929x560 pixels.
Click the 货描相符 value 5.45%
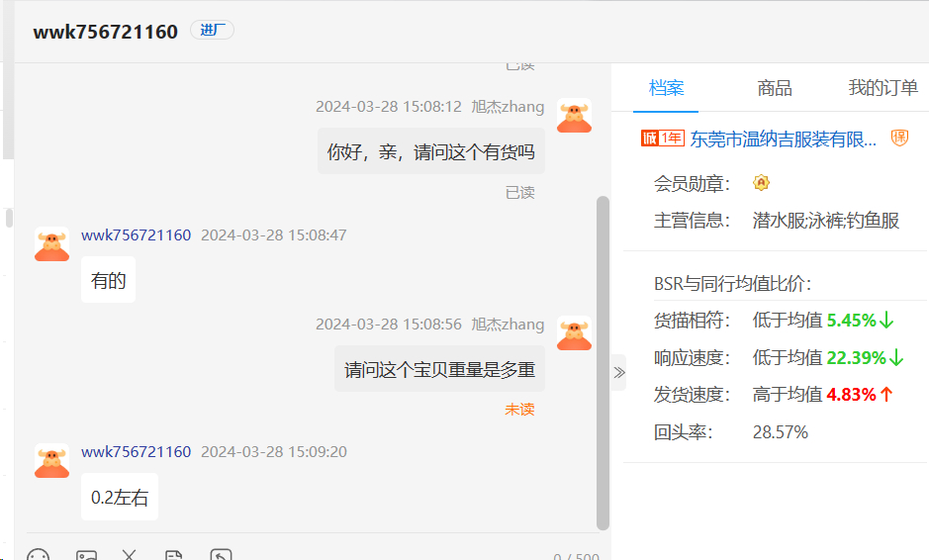[852, 321]
